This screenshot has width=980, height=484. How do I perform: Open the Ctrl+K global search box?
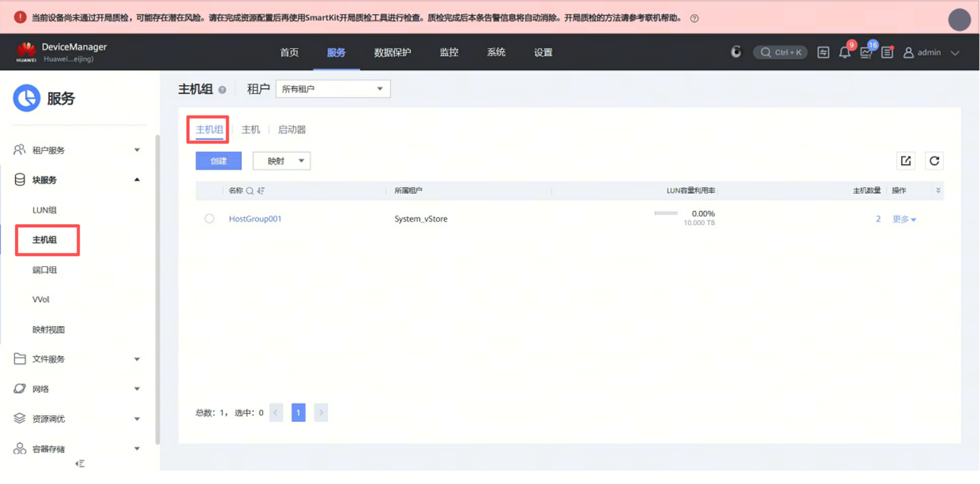pyautogui.click(x=780, y=52)
